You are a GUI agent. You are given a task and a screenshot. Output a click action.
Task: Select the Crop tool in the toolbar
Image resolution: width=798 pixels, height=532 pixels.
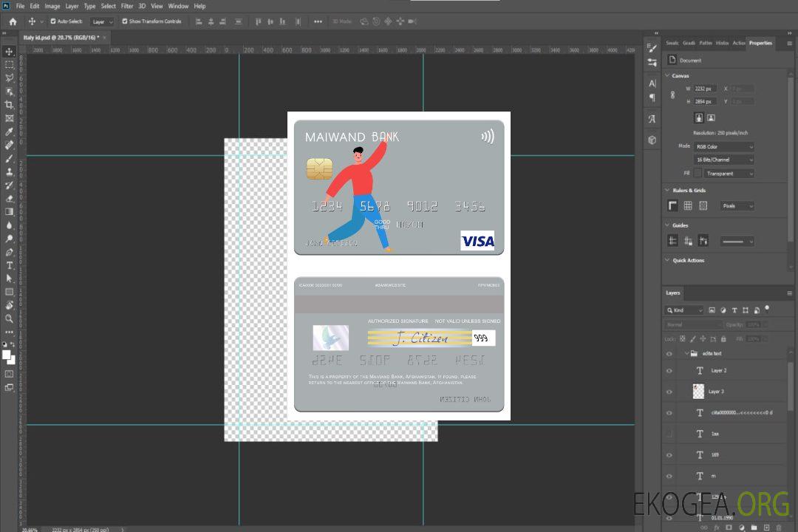10,105
